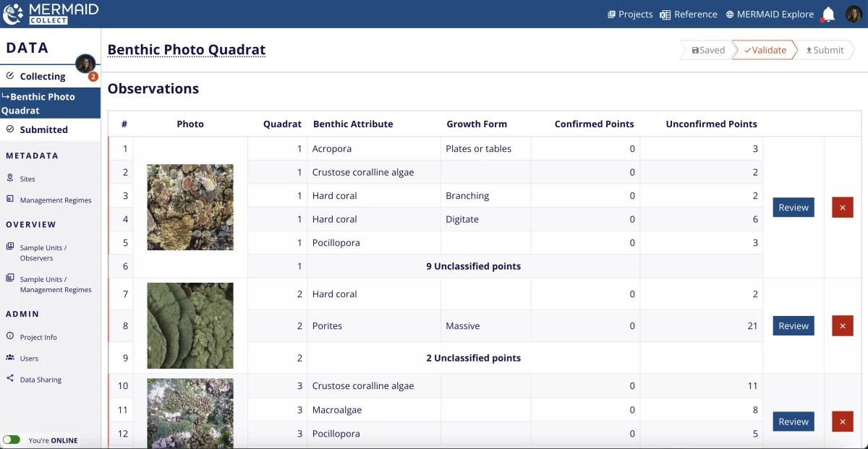Open Sites metadata page
The height and width of the screenshot is (449, 868).
click(x=27, y=179)
